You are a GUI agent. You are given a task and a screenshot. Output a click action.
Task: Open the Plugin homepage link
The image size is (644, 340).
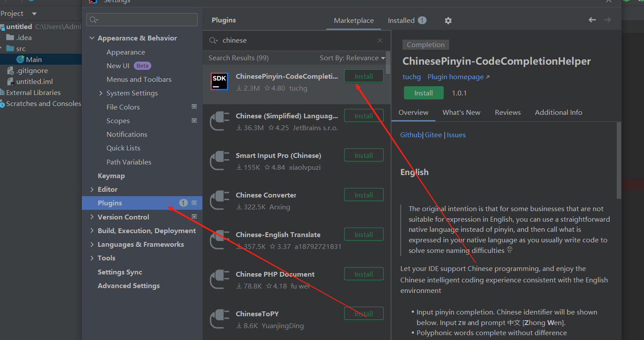[458, 77]
